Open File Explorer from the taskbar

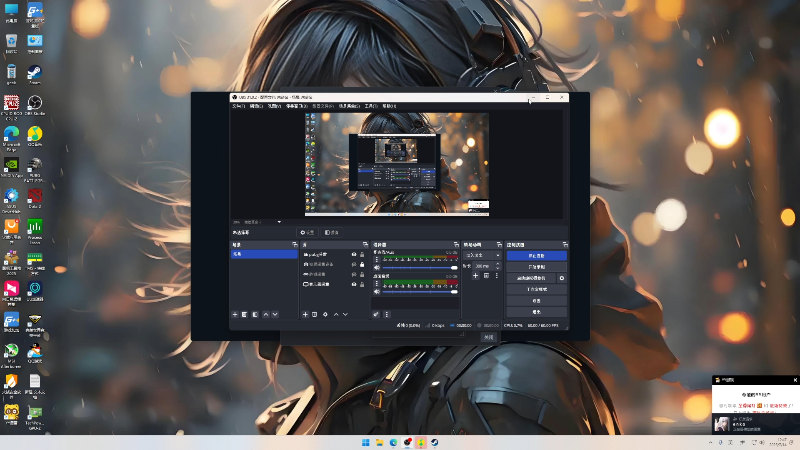pos(379,442)
